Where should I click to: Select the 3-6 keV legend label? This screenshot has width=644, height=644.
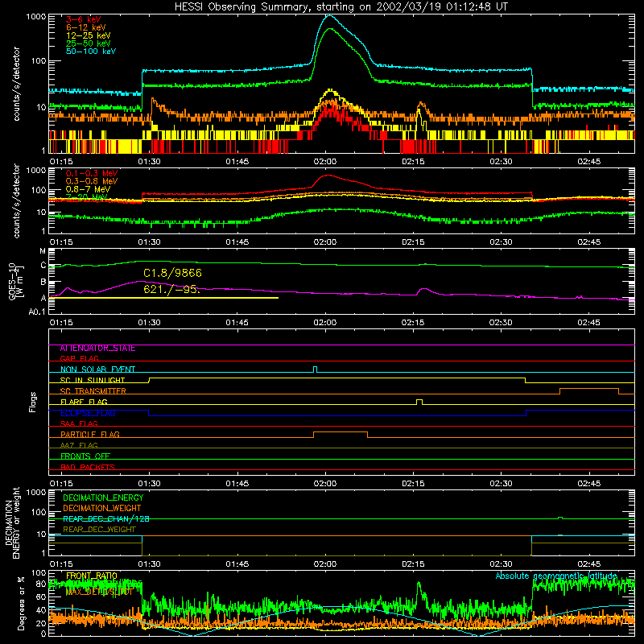pos(83,19)
